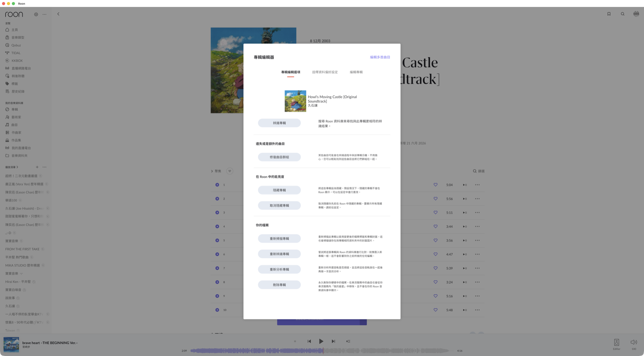Click the now playing album thumbnail
This screenshot has height=356, width=644.
click(11, 345)
